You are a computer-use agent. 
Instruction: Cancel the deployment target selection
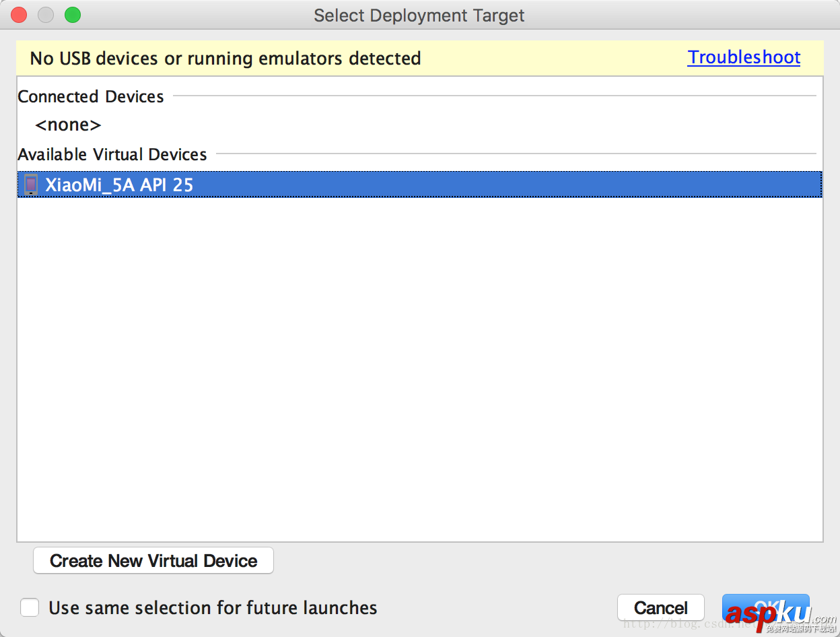tap(660, 608)
